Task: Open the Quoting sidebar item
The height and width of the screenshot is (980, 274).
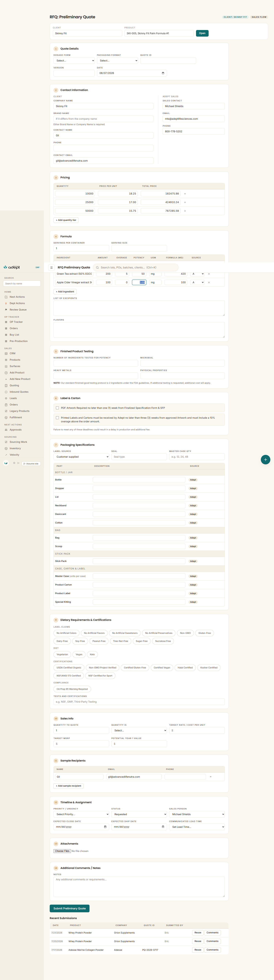Action: click(14, 385)
